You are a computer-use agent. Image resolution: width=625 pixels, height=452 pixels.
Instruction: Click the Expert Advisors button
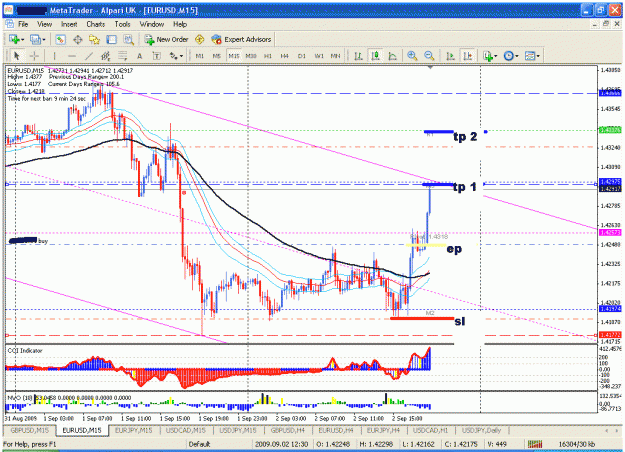tap(242, 39)
